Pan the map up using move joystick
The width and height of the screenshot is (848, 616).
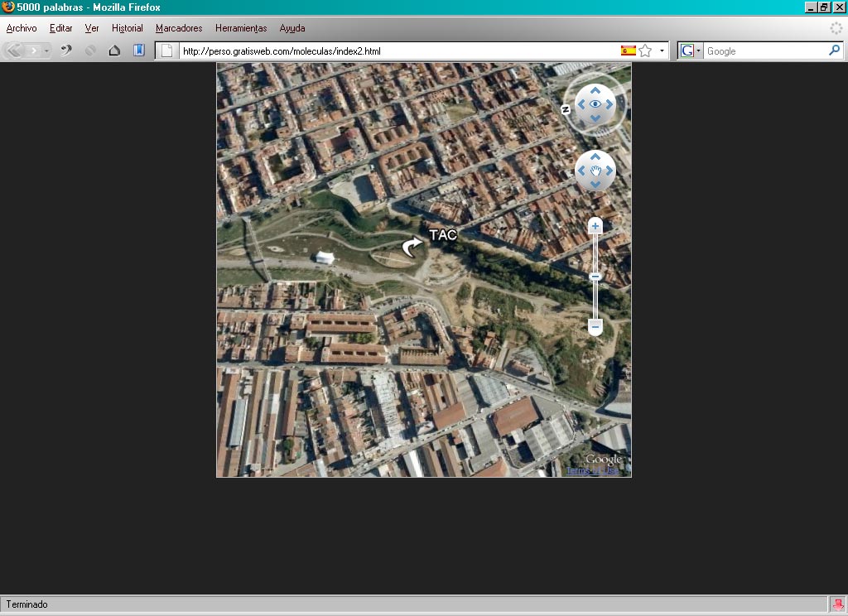(595, 156)
